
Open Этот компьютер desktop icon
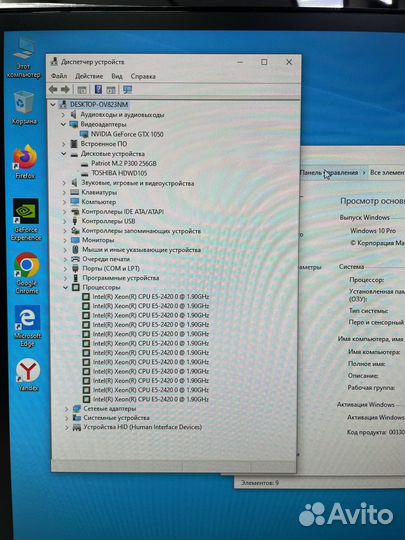coord(24,58)
